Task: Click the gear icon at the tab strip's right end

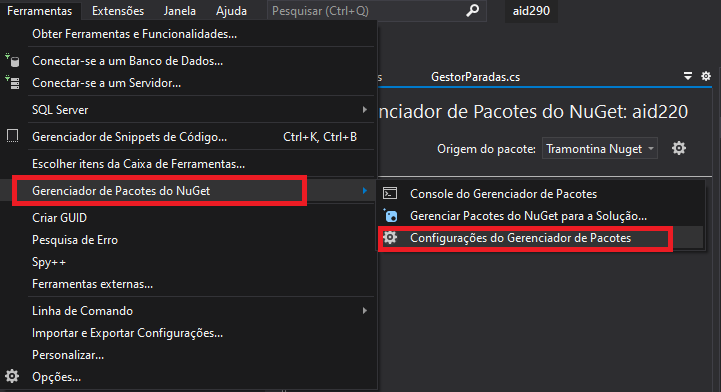Action: 706,76
